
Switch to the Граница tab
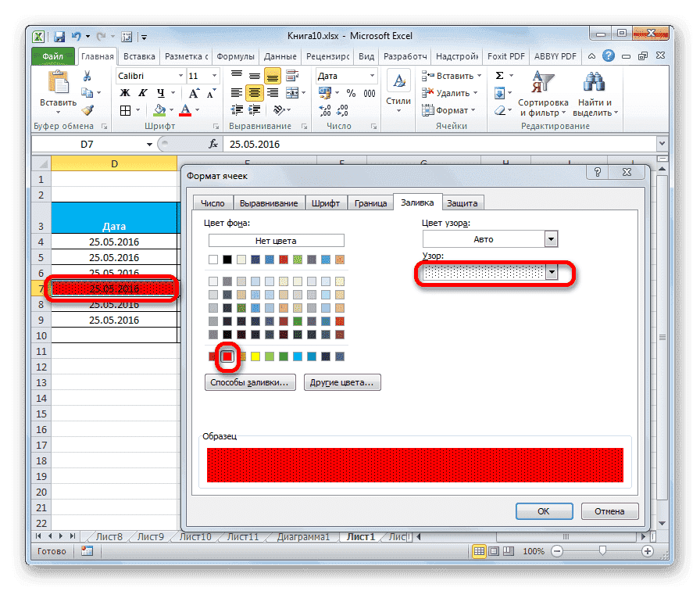(370, 202)
